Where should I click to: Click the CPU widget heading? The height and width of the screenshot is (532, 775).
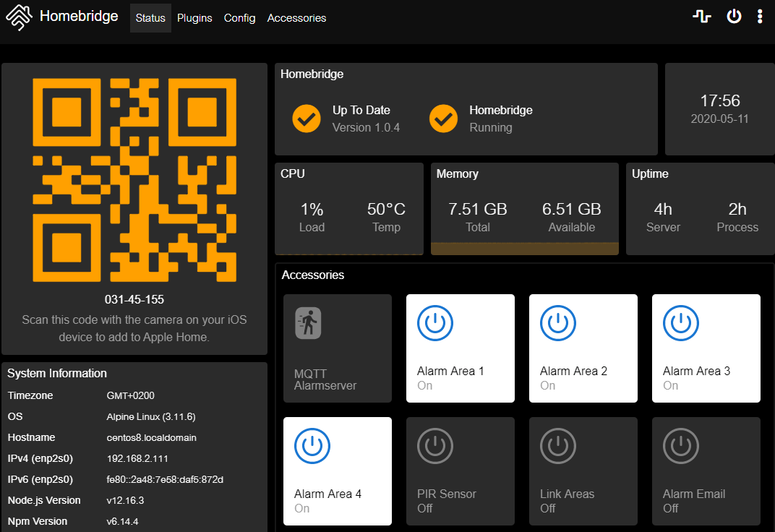pos(292,174)
